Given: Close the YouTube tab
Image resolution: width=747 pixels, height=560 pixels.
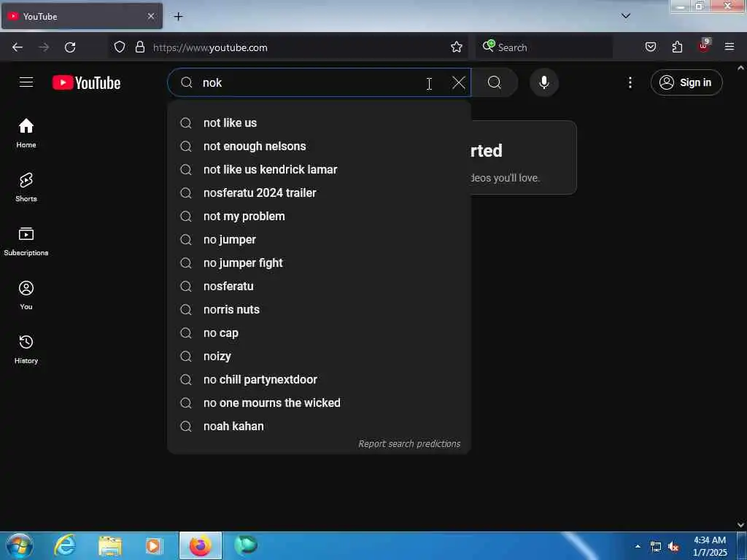Looking at the screenshot, I should coord(151,16).
